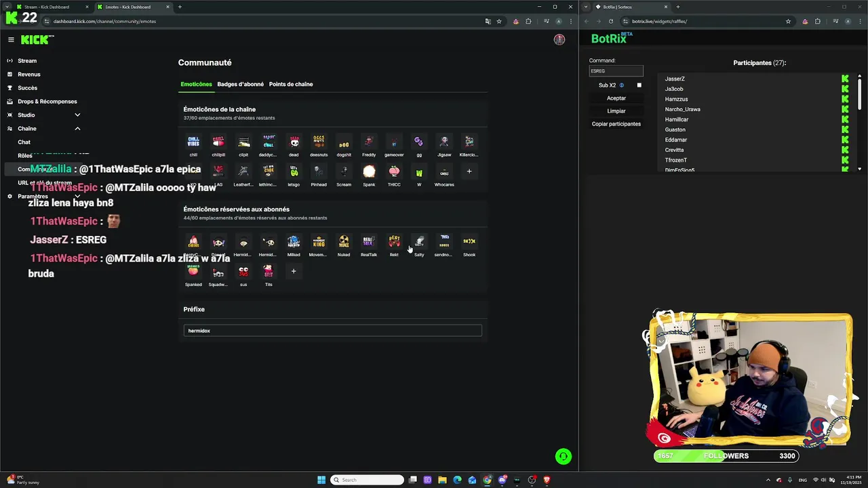The width and height of the screenshot is (868, 488).
Task: Open the Whocares emote
Action: click(x=444, y=171)
